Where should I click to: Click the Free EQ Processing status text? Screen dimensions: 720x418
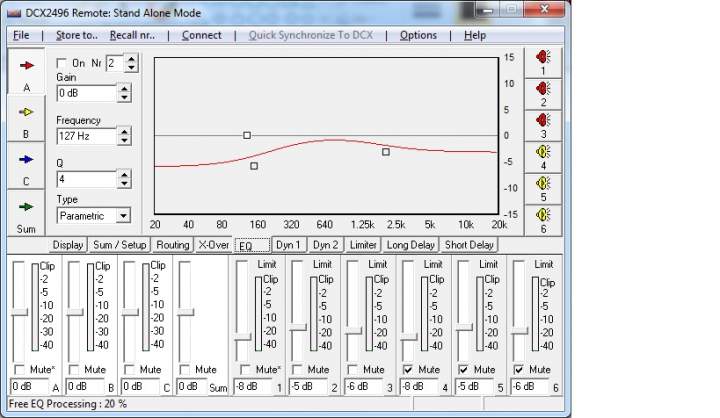coord(68,404)
